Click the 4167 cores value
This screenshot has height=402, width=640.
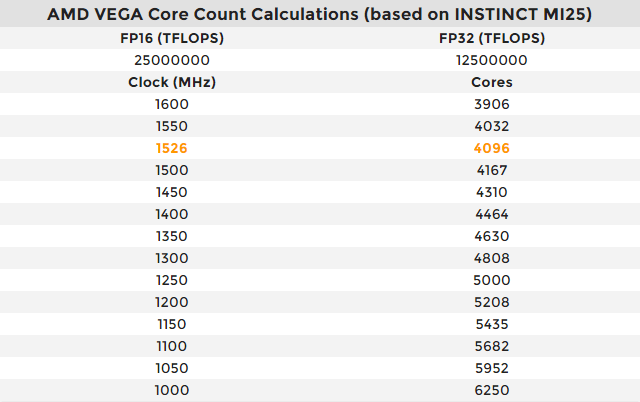click(x=491, y=170)
